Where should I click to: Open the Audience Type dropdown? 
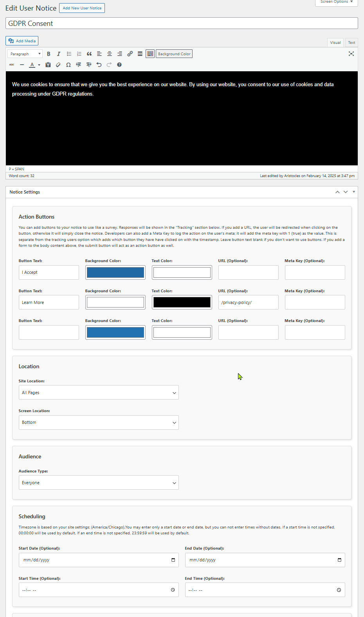point(99,483)
